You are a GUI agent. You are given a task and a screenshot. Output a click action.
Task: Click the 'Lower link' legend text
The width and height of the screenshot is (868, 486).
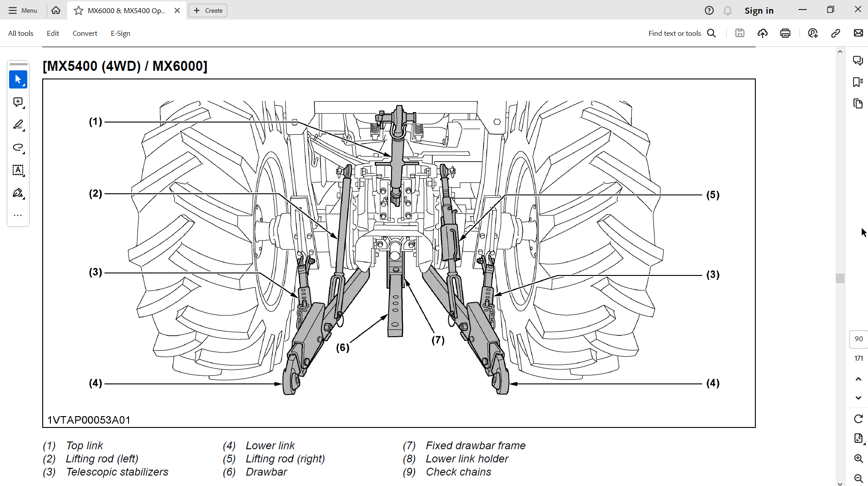tap(270, 446)
